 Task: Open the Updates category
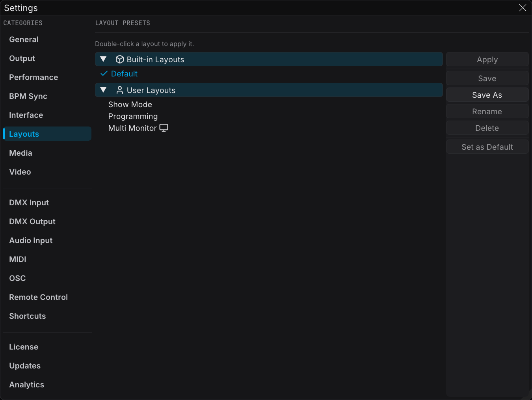[47, 366]
